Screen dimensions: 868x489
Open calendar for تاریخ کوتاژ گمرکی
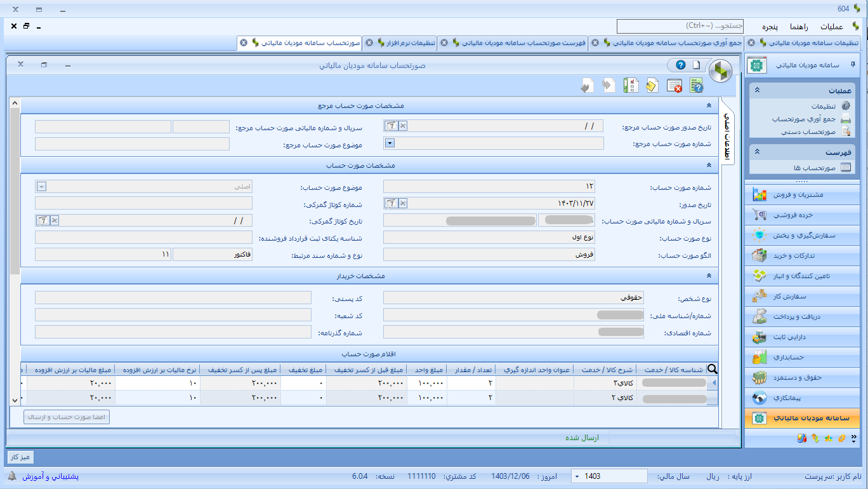click(43, 220)
